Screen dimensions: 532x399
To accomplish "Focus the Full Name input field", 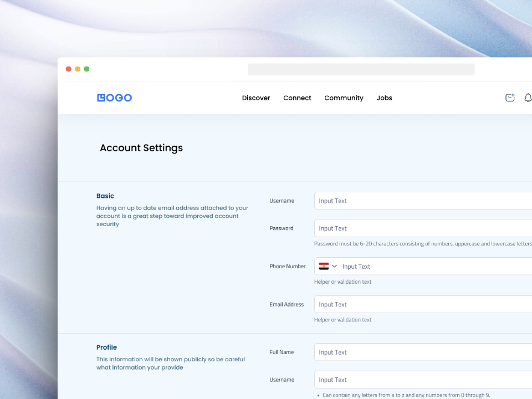I will 423,352.
